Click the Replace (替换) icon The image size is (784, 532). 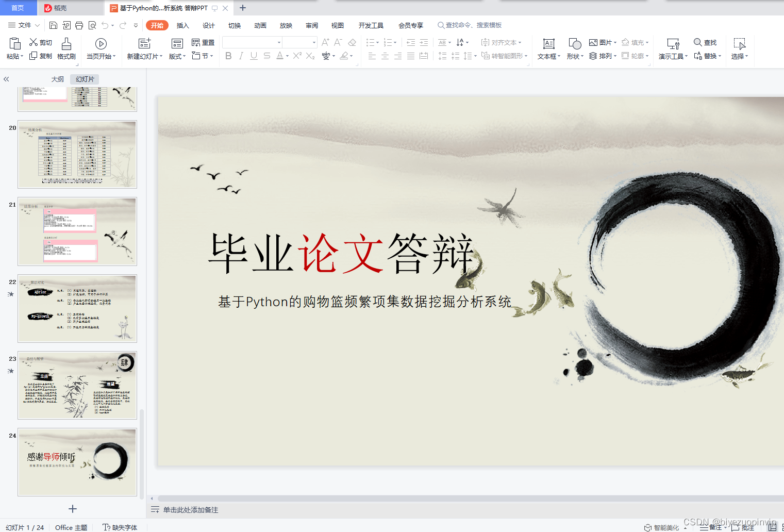[698, 56]
